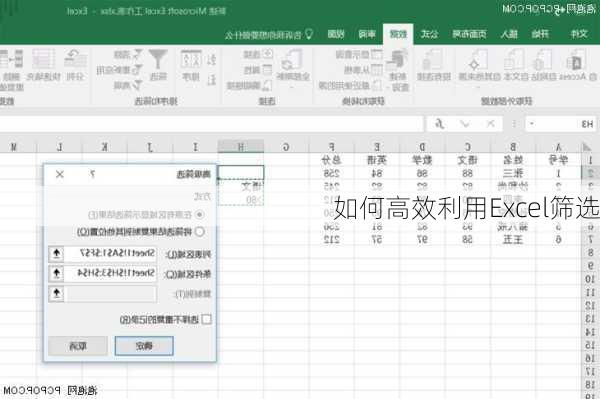Switch to the Page Layout (页面布局) tab
This screenshot has height=399, width=600.
pos(469,34)
